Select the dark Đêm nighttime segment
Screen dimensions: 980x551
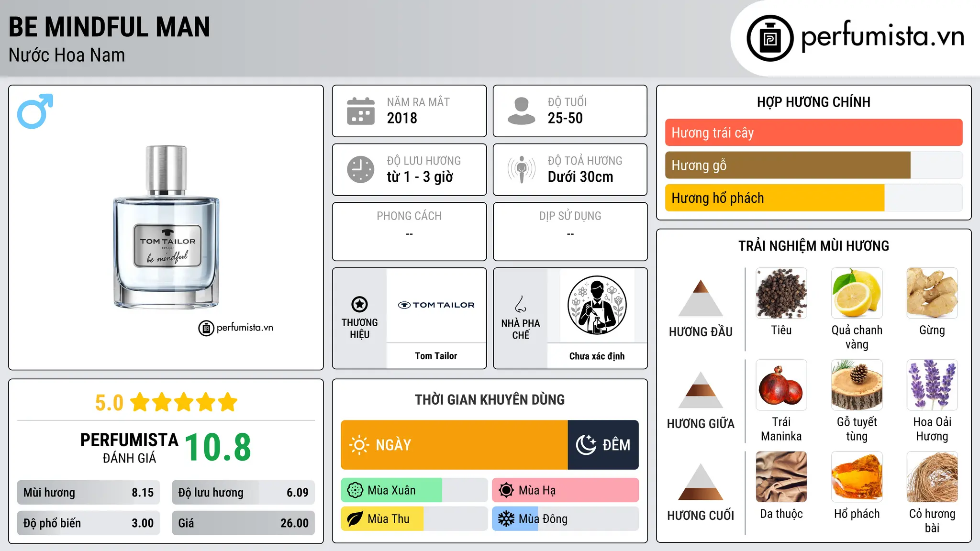point(603,445)
